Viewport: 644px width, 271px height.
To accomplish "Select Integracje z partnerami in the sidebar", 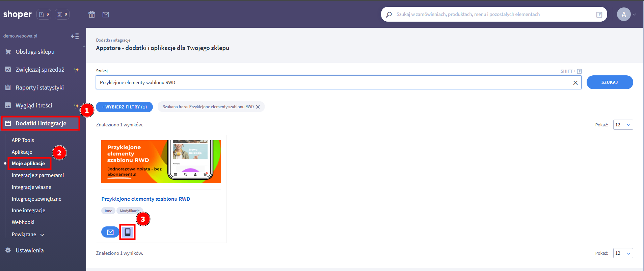I will tap(38, 175).
